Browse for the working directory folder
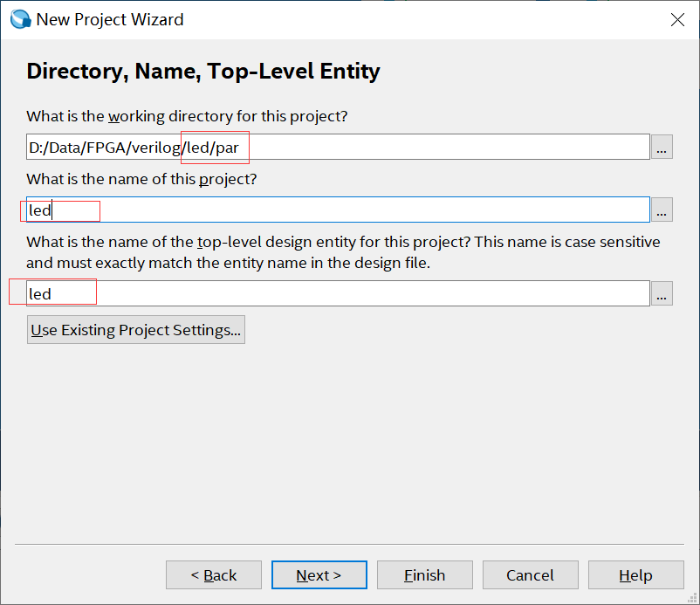This screenshot has width=700, height=605. click(662, 148)
